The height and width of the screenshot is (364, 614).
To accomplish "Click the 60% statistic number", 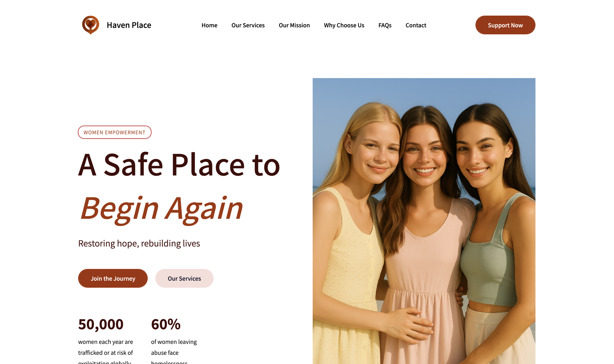I will [x=166, y=324].
